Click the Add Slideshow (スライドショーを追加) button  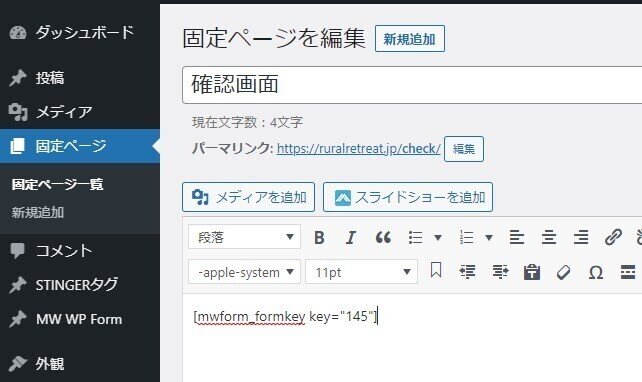408,197
